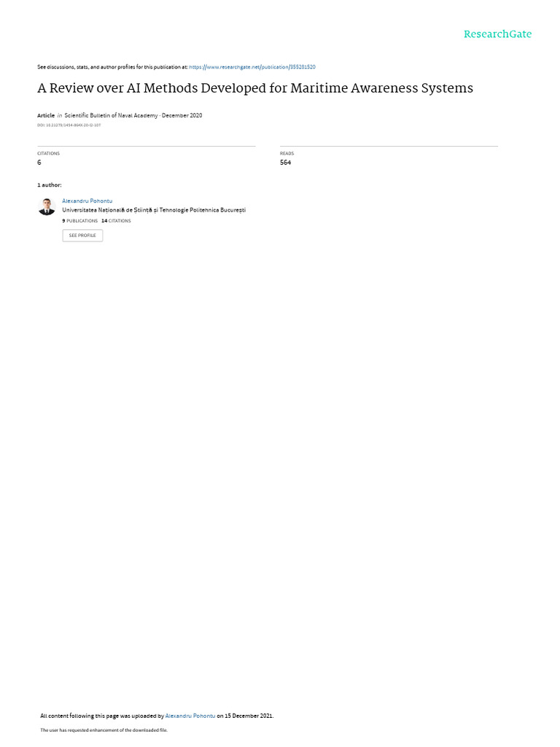Click the '9 PUBLICATIONS' stat
This screenshot has width=560, height=747.
[x=79, y=221]
